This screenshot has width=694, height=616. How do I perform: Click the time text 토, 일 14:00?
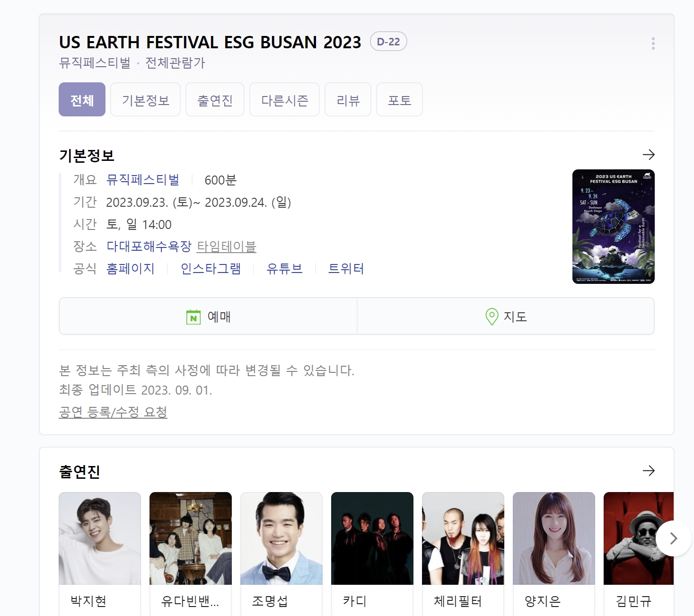(x=139, y=224)
